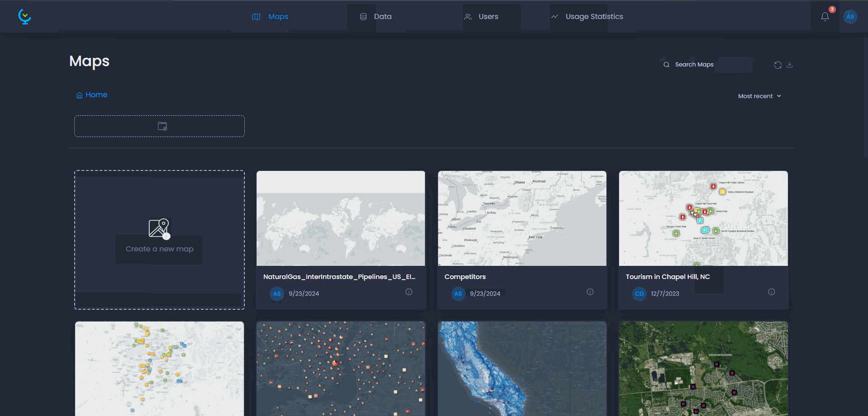The height and width of the screenshot is (416, 868).
Task: Click the Competitors title text
Action: (x=465, y=277)
